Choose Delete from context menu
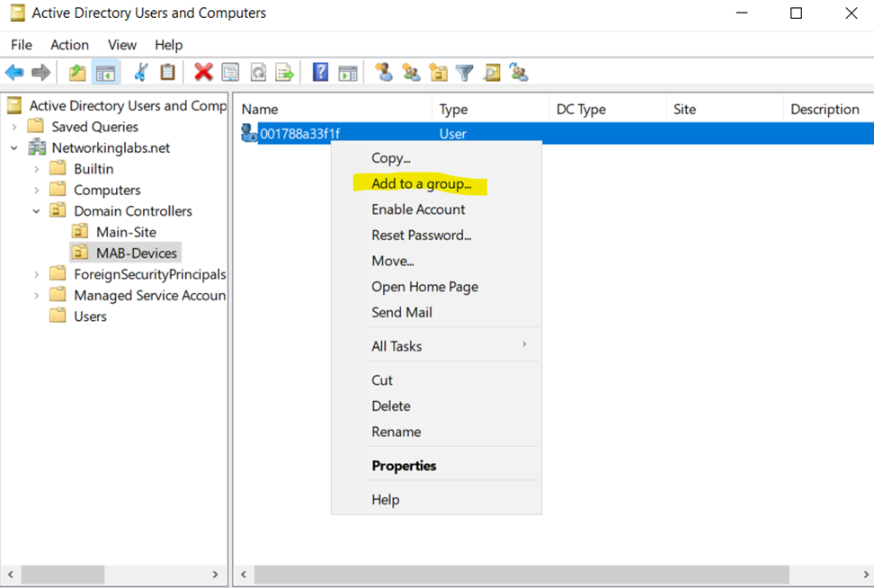 pos(436,405)
